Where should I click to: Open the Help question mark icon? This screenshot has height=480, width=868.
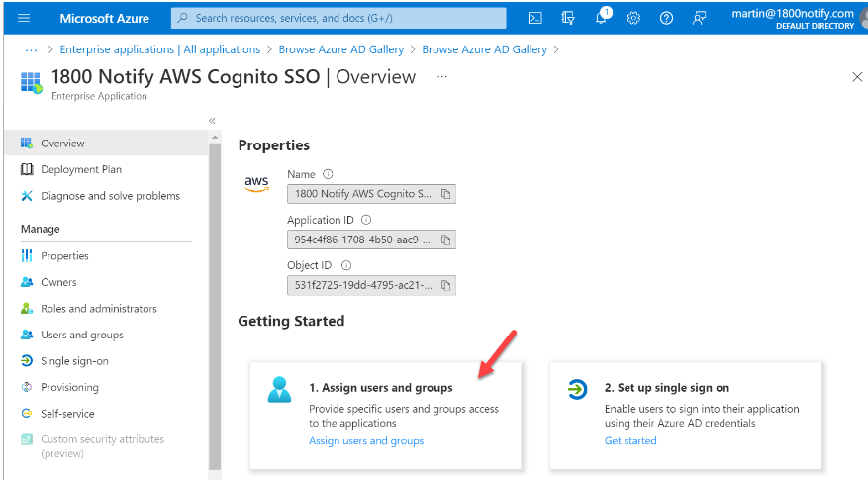(666, 18)
